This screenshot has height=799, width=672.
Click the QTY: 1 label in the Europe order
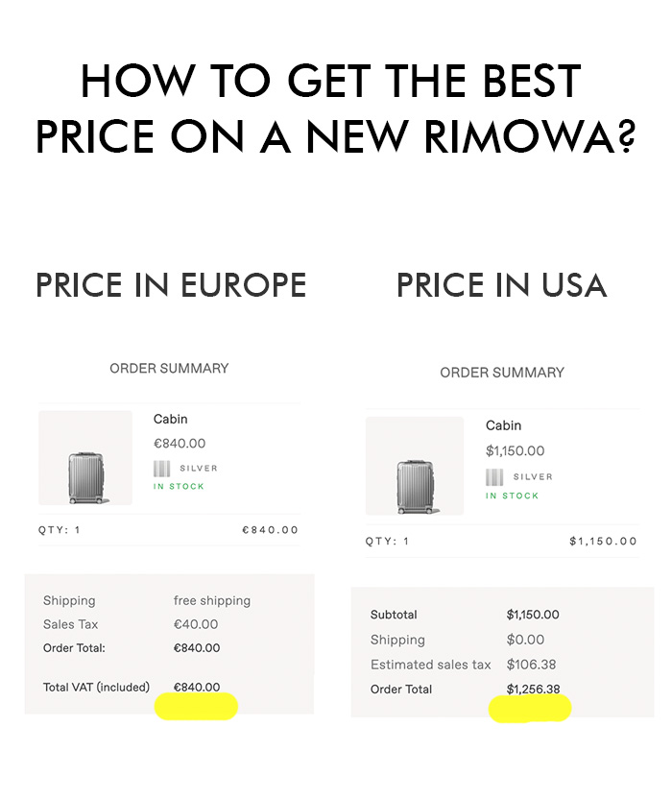click(x=60, y=530)
